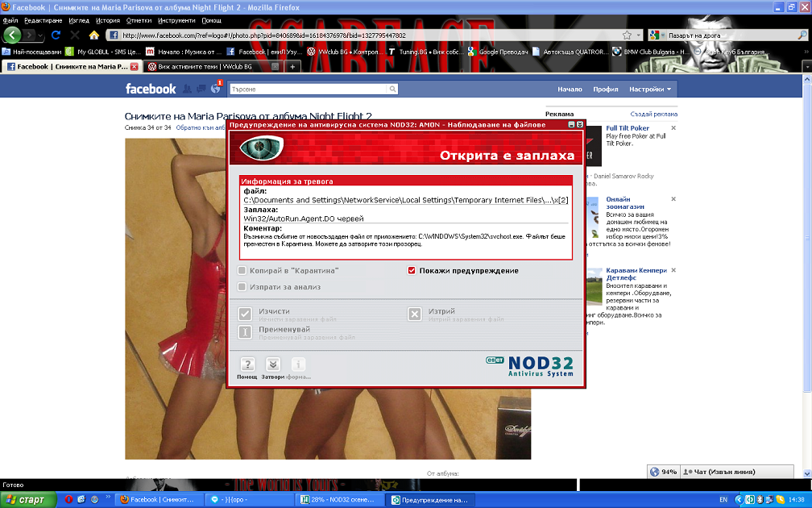The image size is (812, 508).
Task: Click the Изчисти clean file icon
Action: pyautogui.click(x=245, y=314)
